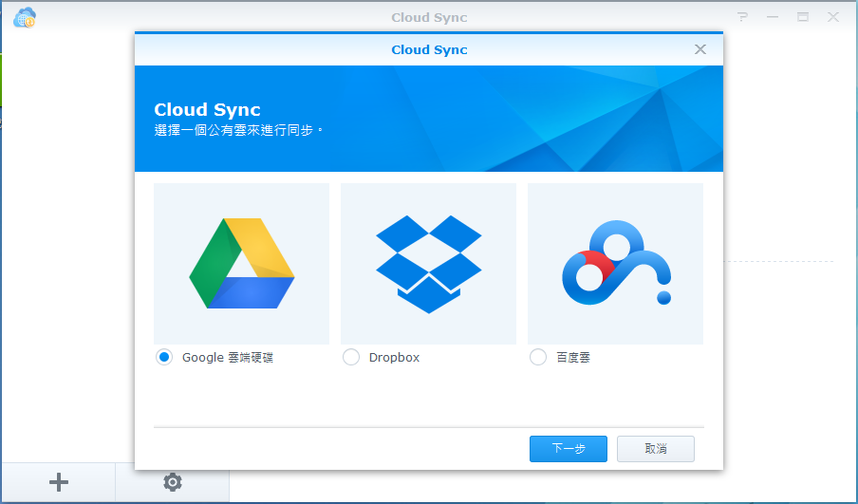Open the help question mark icon
Viewport: 858px width, 504px height.
point(742,17)
